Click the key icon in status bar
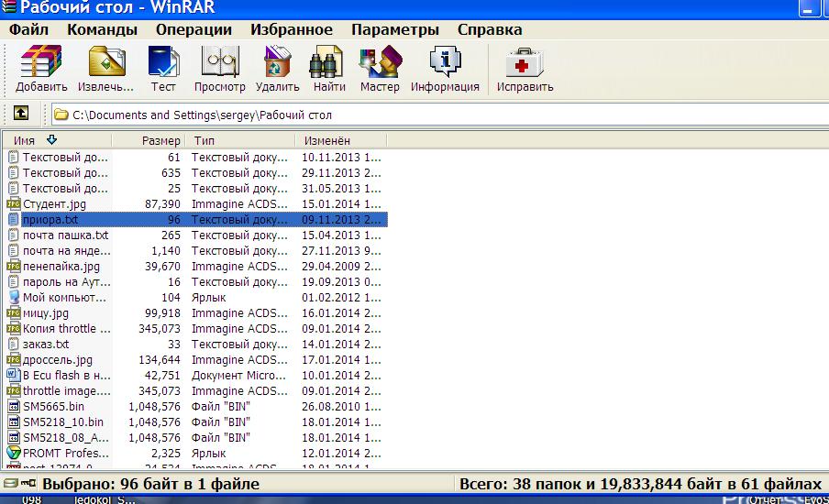The width and height of the screenshot is (829, 504). 28,484
